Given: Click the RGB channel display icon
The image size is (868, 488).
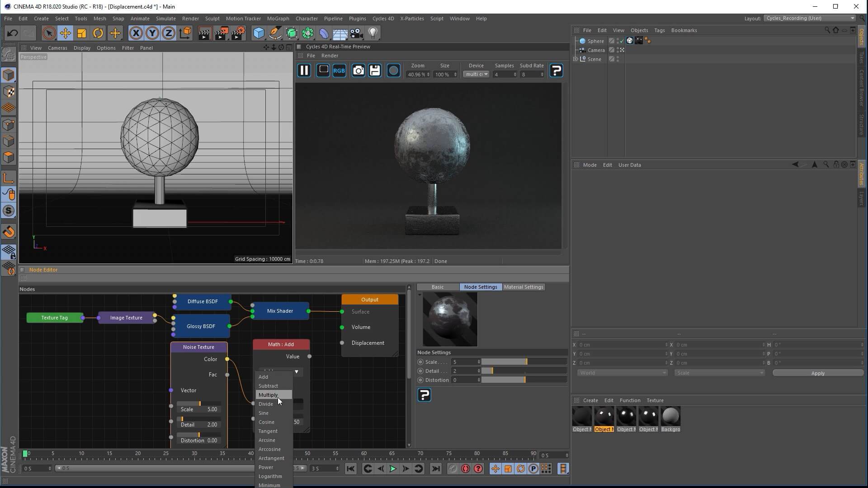Looking at the screenshot, I should 339,70.
